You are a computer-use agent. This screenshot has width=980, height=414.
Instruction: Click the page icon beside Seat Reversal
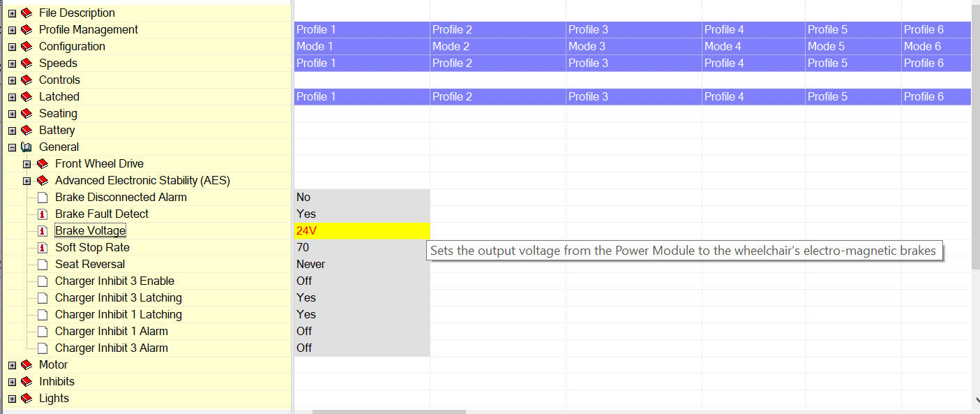43,265
